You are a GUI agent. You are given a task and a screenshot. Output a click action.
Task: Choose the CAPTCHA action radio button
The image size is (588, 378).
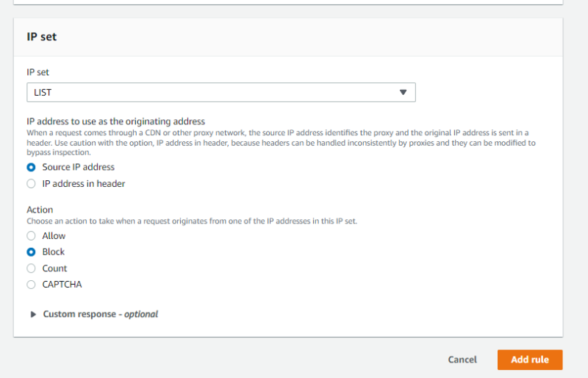31,285
